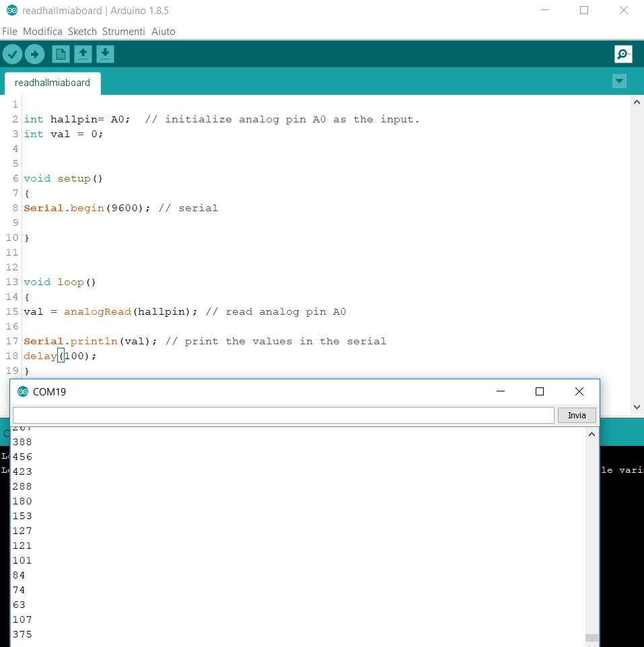The height and width of the screenshot is (647, 644).
Task: Open the Strumenti menu
Action: click(123, 32)
